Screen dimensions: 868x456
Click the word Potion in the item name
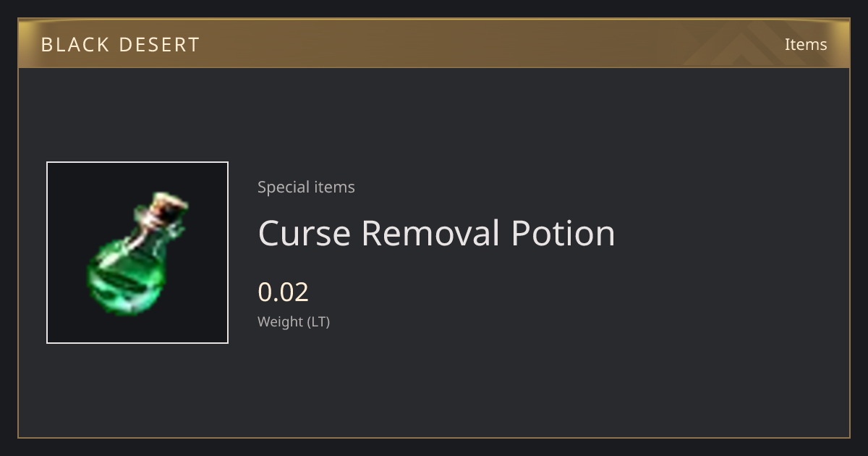pyautogui.click(x=563, y=233)
